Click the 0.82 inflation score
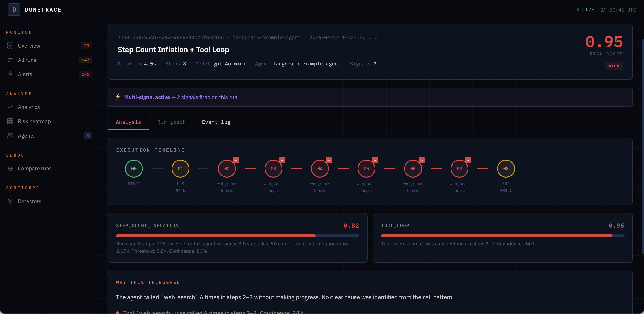 point(351,226)
